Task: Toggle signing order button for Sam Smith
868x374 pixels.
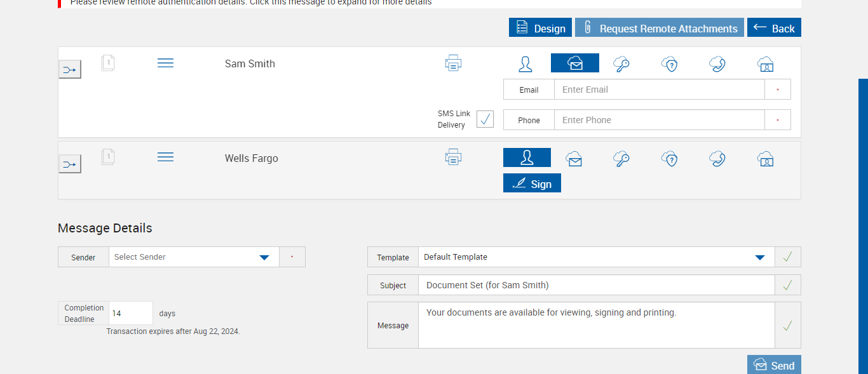Action: pos(70,70)
